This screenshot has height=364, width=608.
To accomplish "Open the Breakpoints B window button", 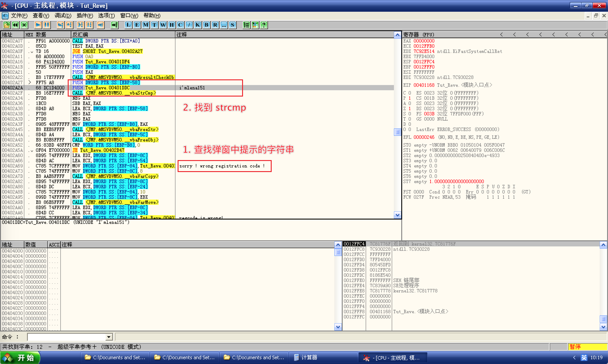I will tap(207, 25).
